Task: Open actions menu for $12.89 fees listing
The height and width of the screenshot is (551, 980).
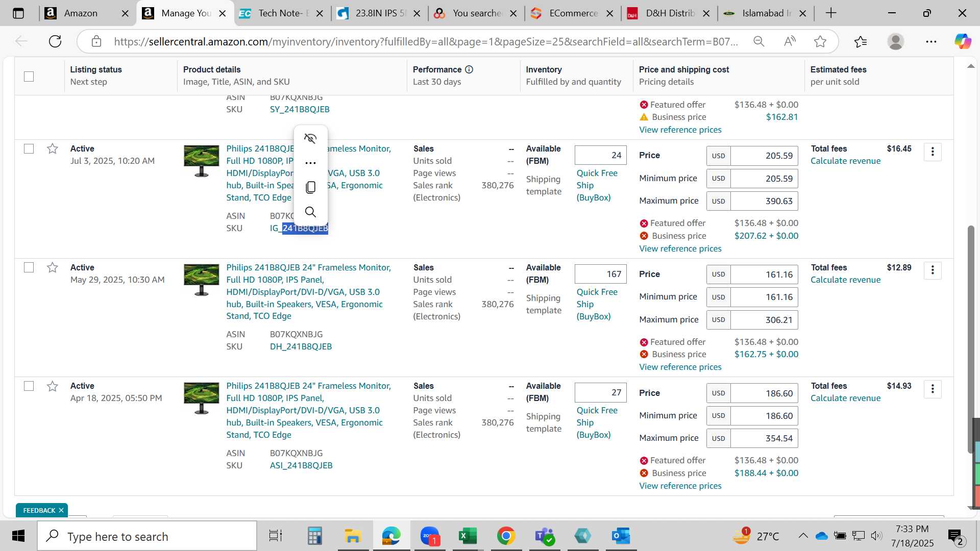Action: pyautogui.click(x=933, y=270)
